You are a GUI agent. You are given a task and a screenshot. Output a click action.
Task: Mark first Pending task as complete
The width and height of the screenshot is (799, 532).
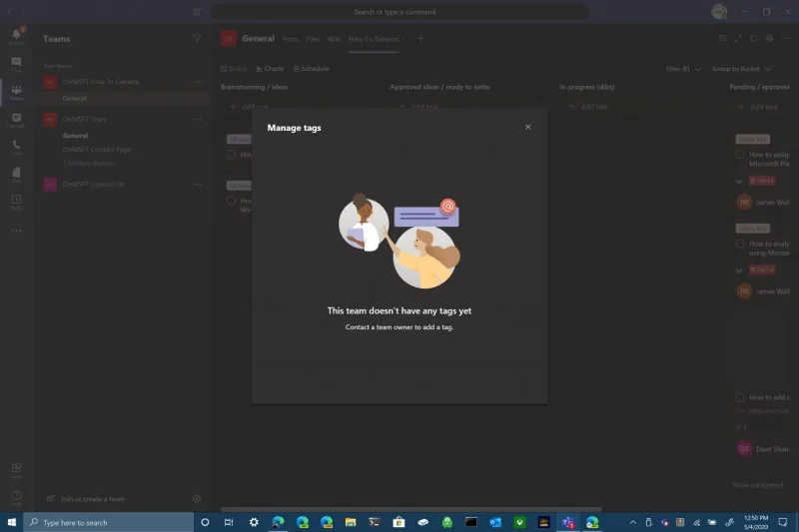pos(740,155)
